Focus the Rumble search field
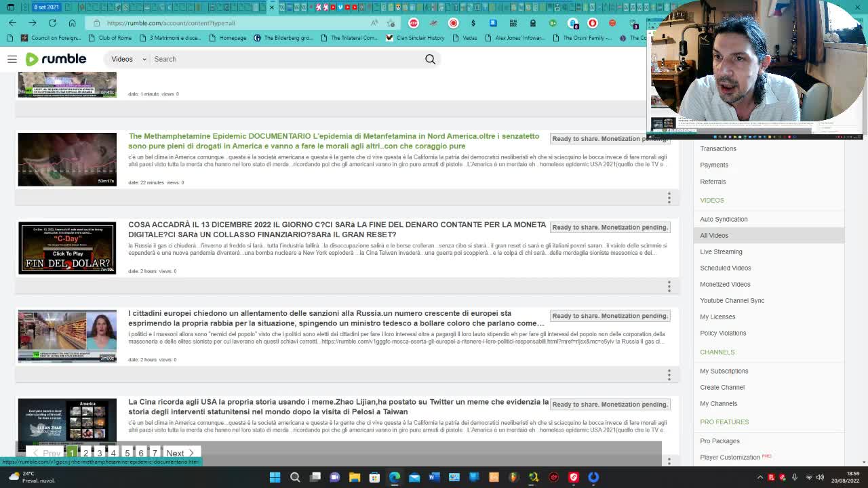 285,59
